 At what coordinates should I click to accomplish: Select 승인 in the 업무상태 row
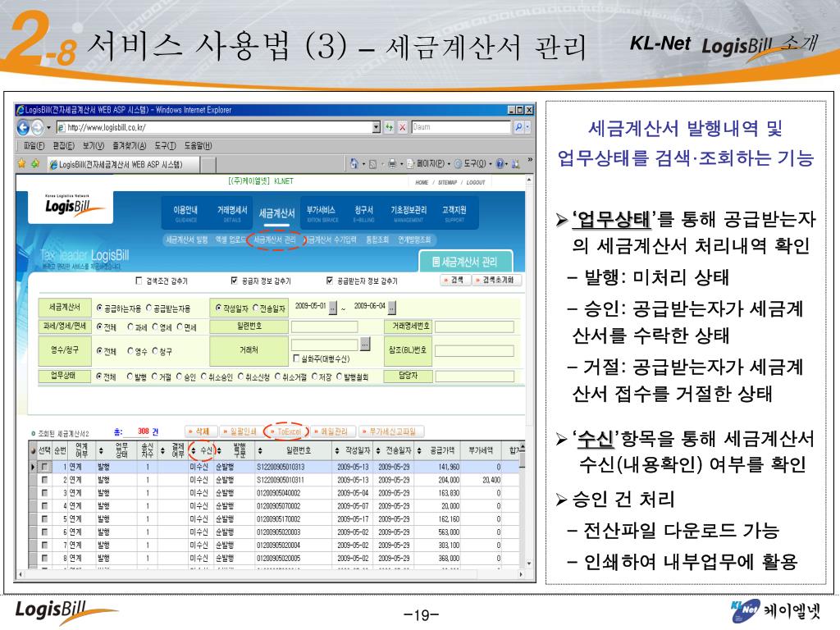(180, 377)
